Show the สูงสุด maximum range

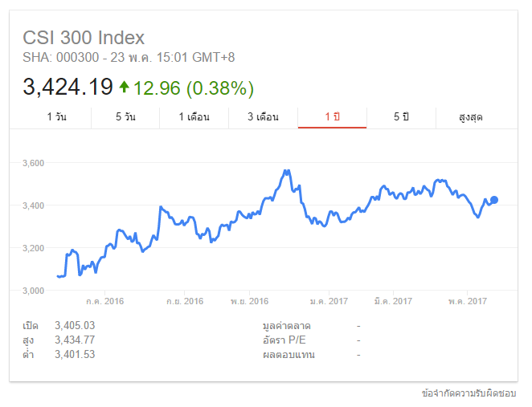pos(471,117)
